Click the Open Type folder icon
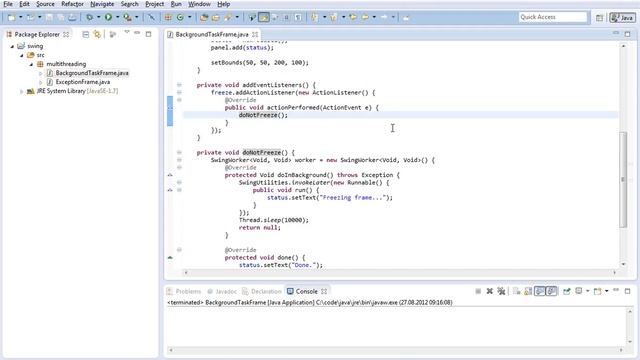The width and height of the screenshot is (640, 360). pos(204,17)
